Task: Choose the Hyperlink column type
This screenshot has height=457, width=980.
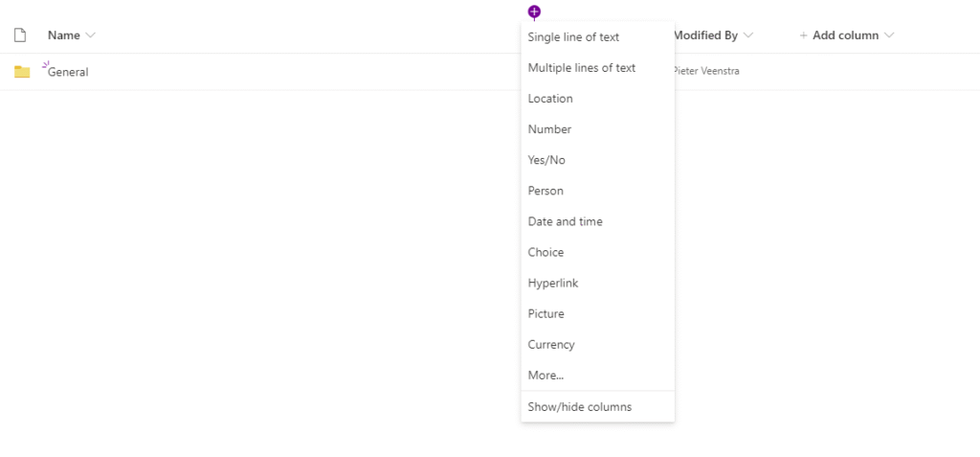Action: 597,283
